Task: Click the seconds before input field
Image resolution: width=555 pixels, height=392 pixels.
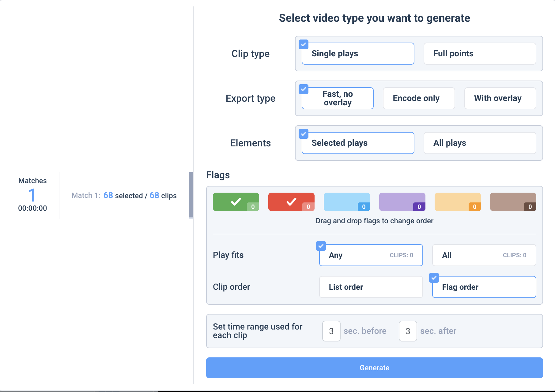Action: (331, 331)
